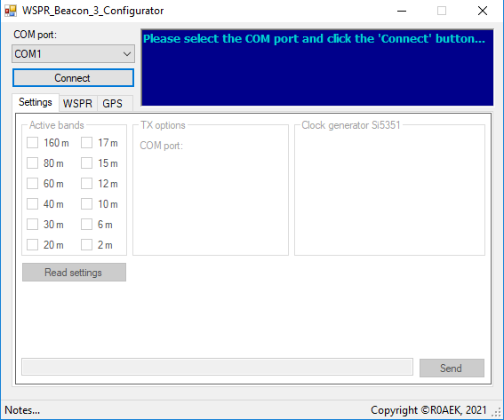
Task: Open the GPS tab
Action: tap(112, 103)
